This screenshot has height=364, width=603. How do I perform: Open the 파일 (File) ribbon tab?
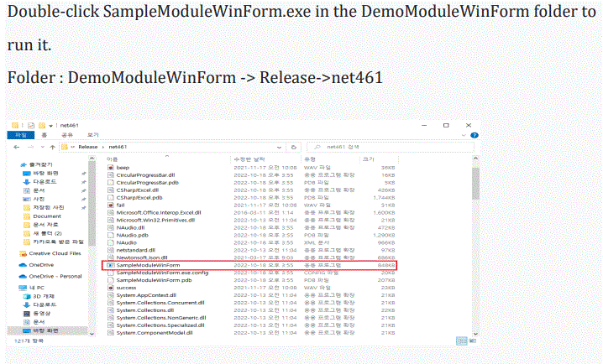(21, 135)
